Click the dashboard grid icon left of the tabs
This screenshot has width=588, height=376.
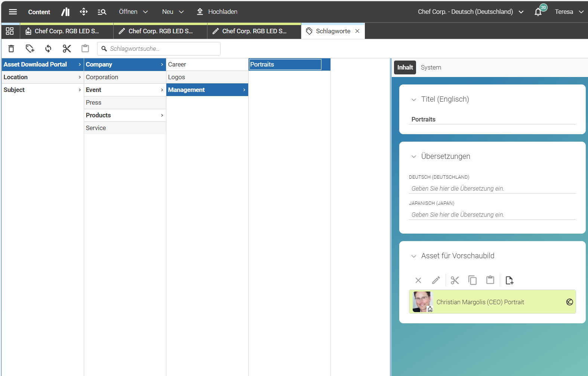10,31
